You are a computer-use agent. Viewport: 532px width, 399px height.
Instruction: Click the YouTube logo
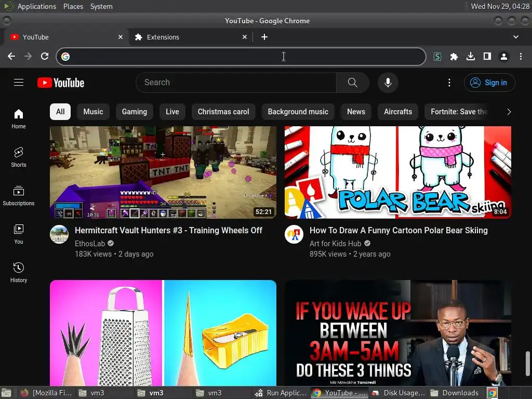click(x=61, y=83)
